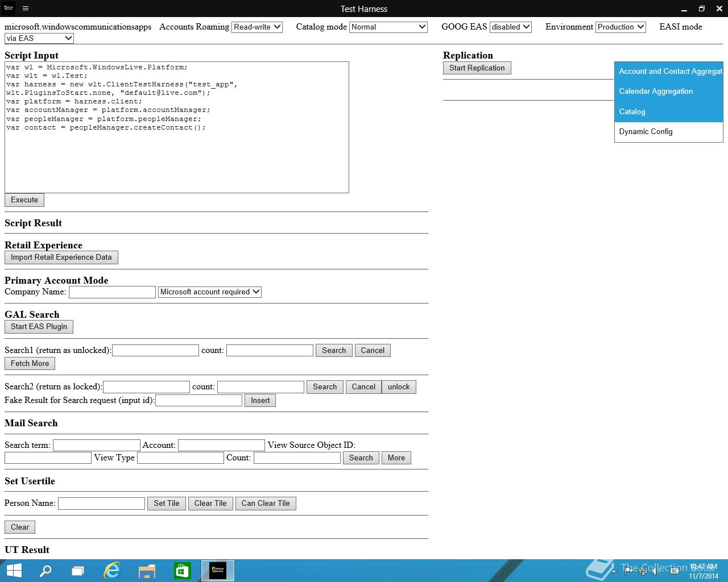Click the Script Result heading
This screenshot has height=582, width=728.
[x=33, y=223]
